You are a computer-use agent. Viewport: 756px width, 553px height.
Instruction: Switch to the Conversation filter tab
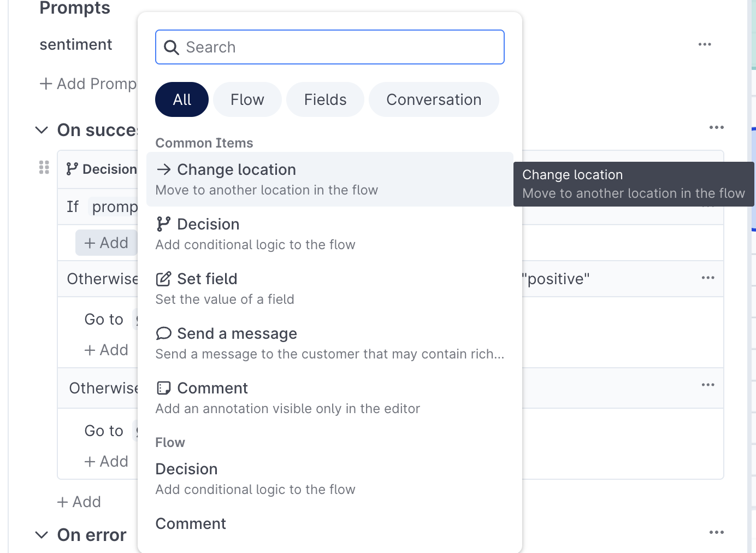point(434,99)
